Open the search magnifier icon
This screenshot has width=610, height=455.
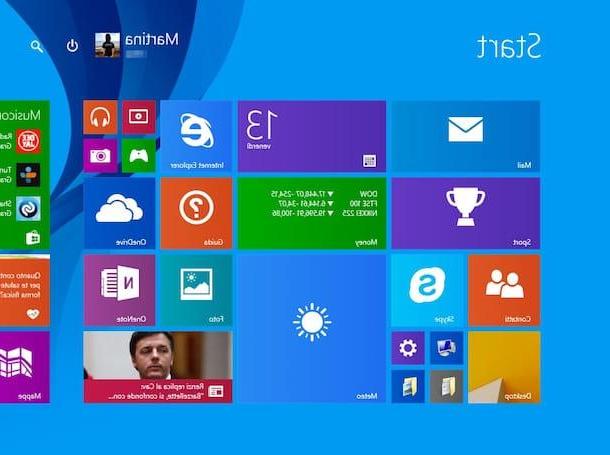pos(37,47)
